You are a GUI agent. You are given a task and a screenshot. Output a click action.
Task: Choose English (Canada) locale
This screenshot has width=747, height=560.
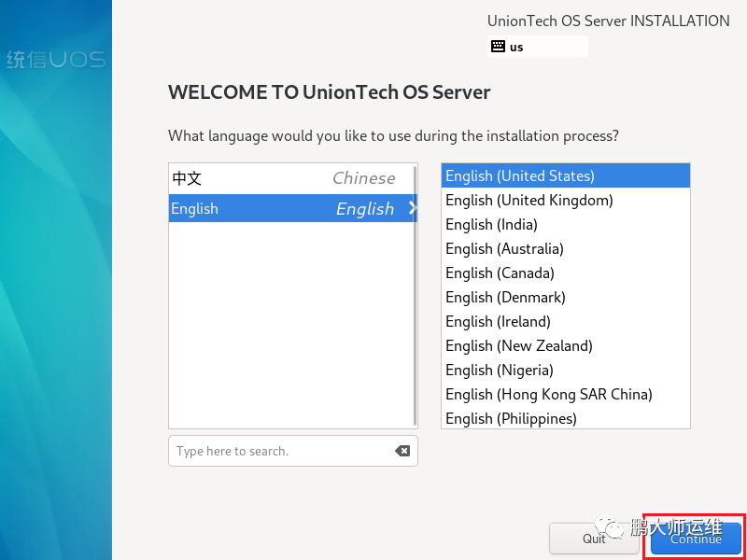[566, 273]
